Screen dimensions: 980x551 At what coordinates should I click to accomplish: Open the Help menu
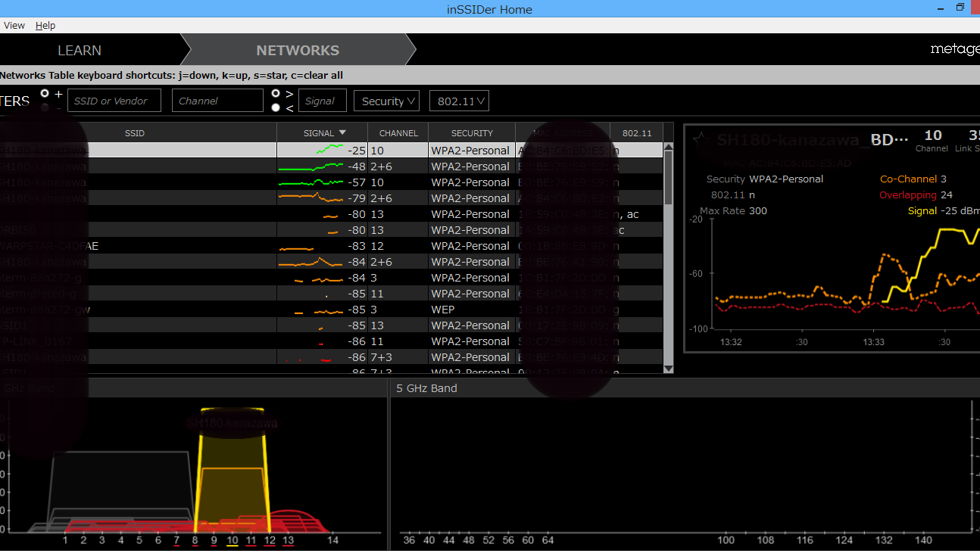tap(45, 25)
